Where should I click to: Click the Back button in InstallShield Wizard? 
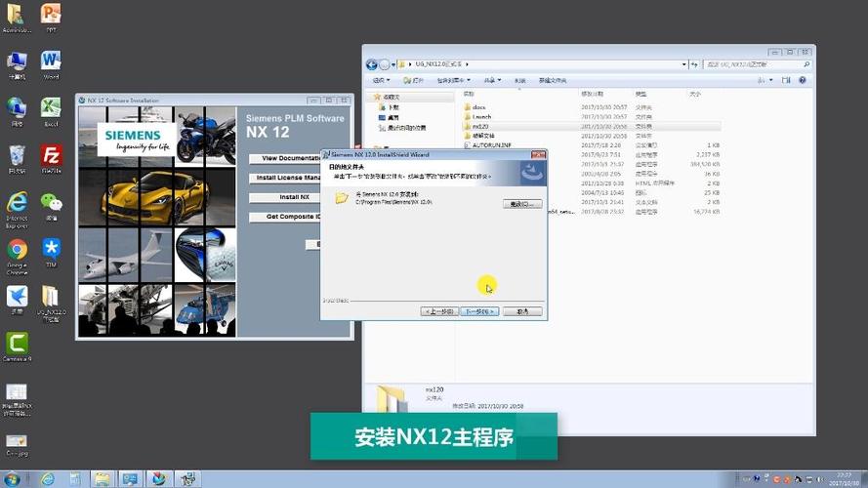pos(439,311)
